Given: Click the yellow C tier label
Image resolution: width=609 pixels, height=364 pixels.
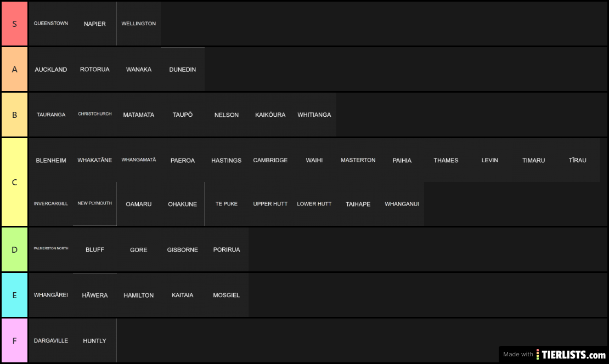Looking at the screenshot, I should (14, 182).
